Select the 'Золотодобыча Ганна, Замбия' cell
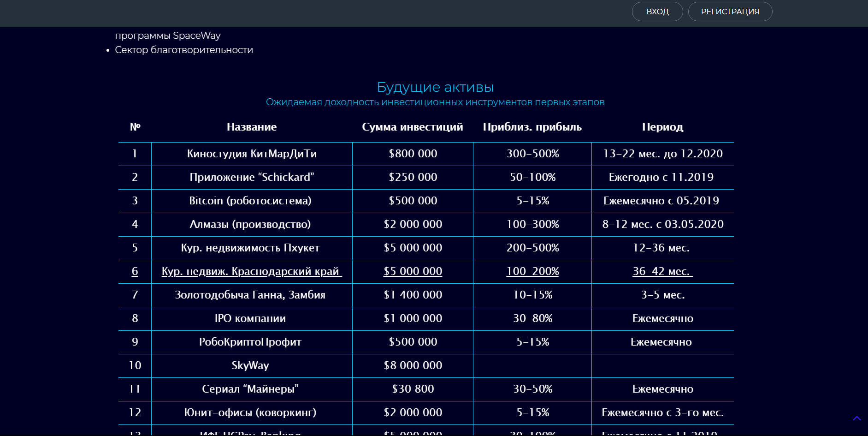 252,295
